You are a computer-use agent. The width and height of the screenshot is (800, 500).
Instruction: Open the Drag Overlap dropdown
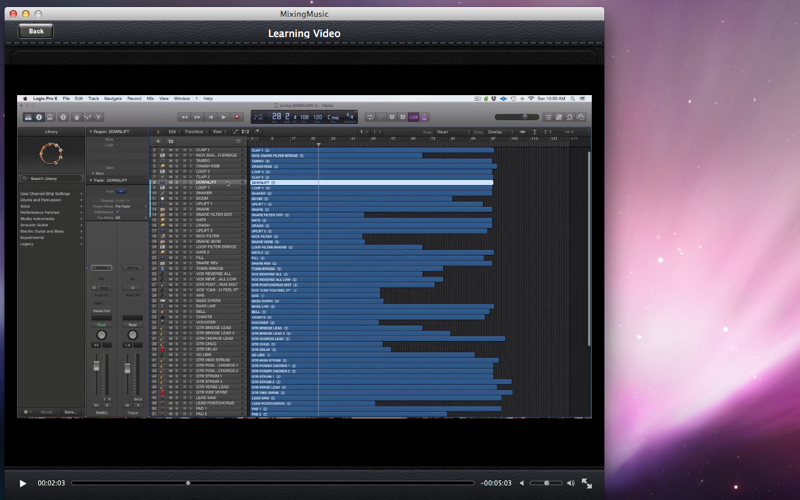500,132
